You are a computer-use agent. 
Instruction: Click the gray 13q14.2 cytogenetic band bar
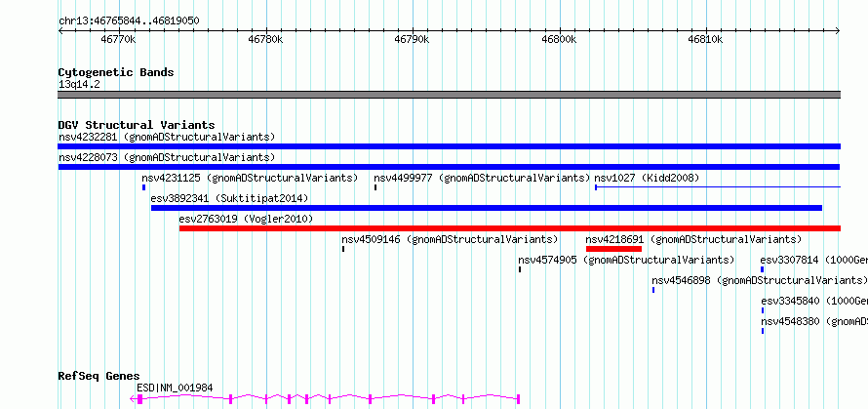[449, 95]
